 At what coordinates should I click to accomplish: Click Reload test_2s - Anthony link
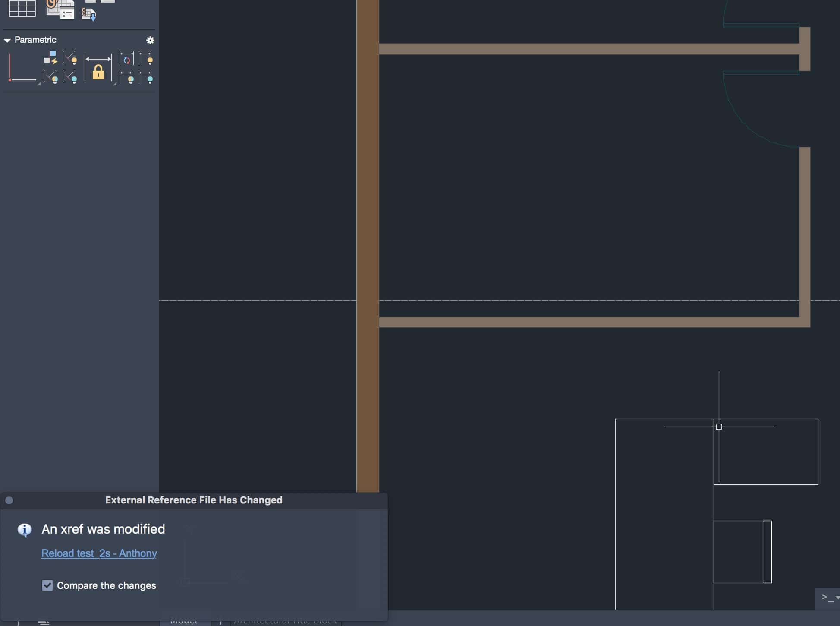[x=99, y=553]
